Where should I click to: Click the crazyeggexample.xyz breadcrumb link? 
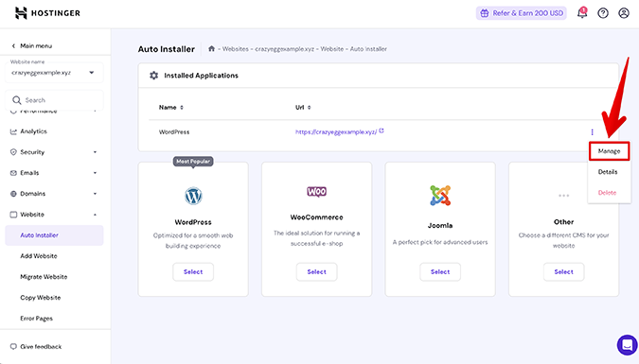(284, 49)
